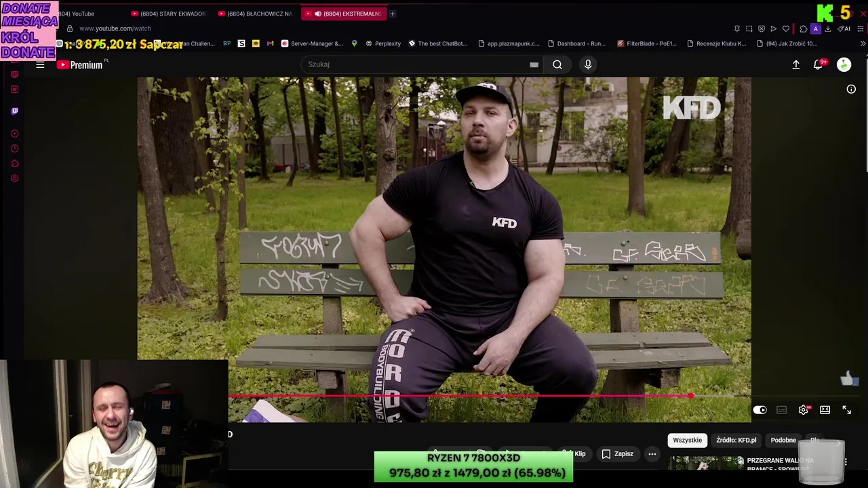Run search with magnifier button

(557, 64)
